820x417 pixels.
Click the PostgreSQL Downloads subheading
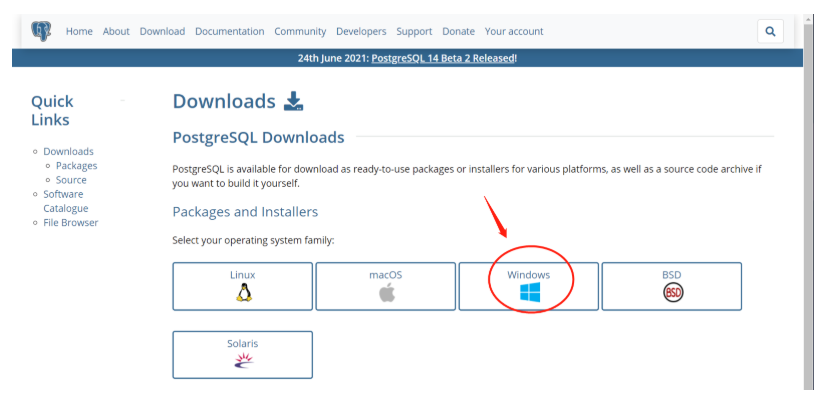[x=258, y=137]
